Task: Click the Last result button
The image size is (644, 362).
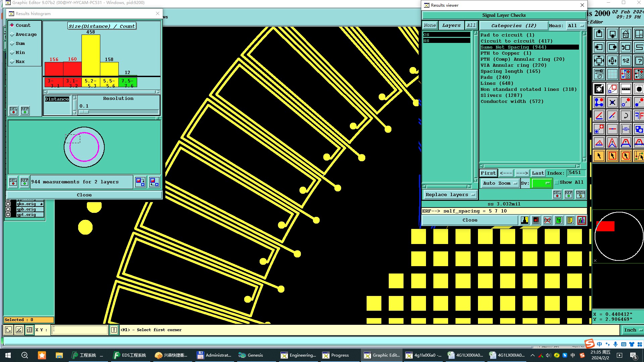Action: point(538,173)
